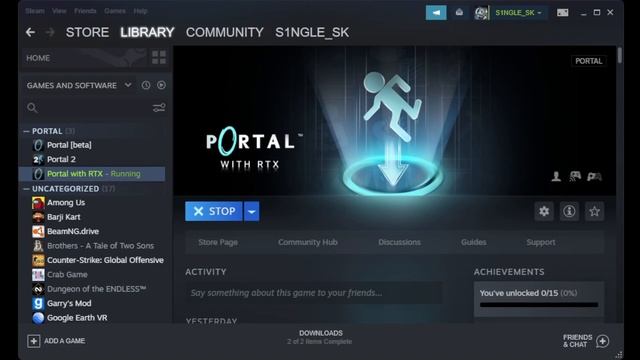Show game info icon

[x=569, y=211]
